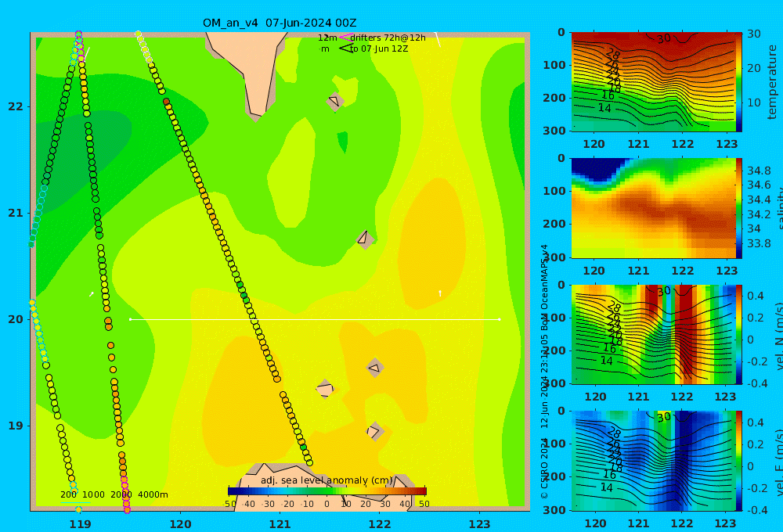Click longitude tick label 119 on main map
Image resolution: width=783 pixels, height=532 pixels.
[x=80, y=524]
